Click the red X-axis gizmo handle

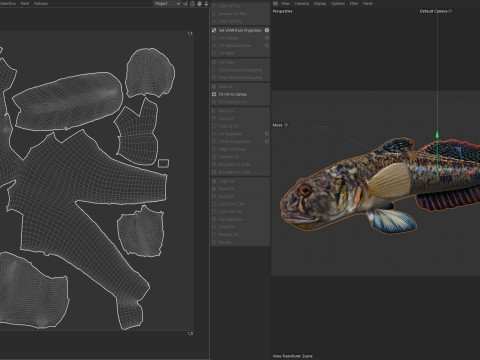click(471, 172)
